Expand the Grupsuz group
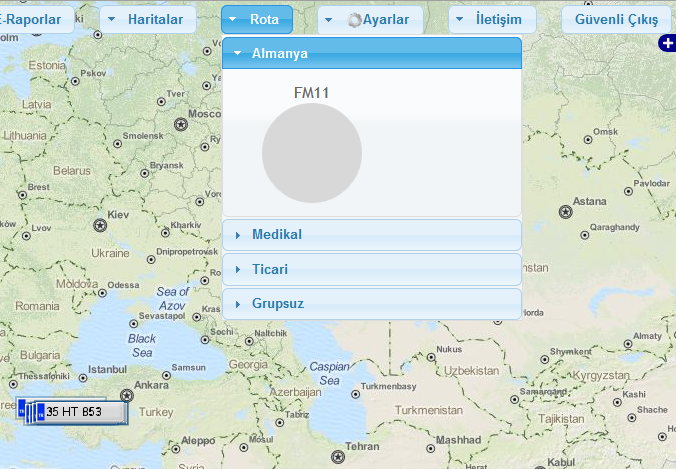This screenshot has width=676, height=469. [x=372, y=303]
